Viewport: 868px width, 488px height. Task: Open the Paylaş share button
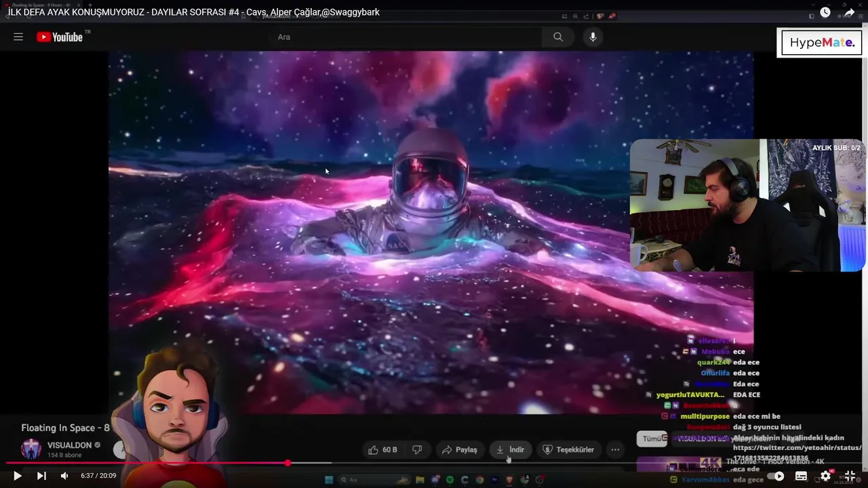click(459, 449)
